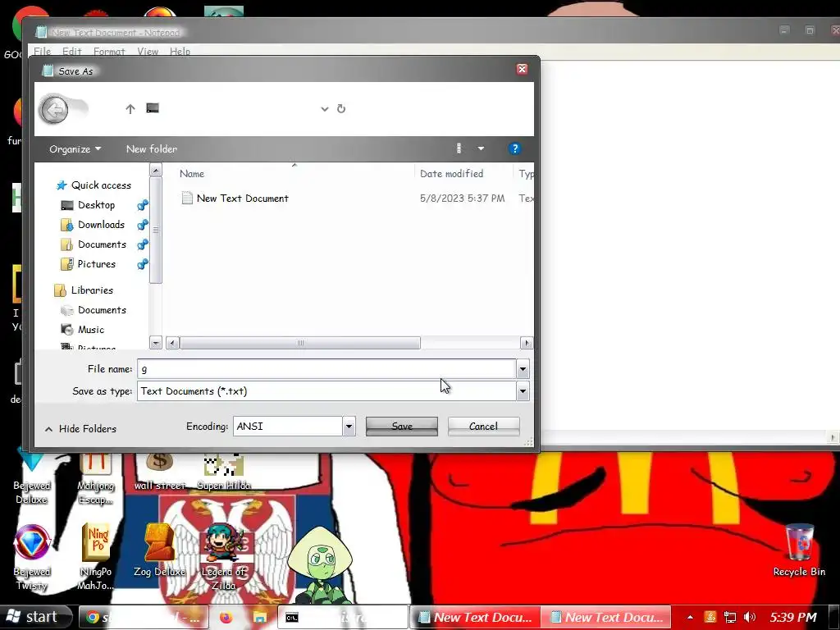The image size is (840, 630).
Task: Select Quick access in navigation pane
Action: point(101,185)
